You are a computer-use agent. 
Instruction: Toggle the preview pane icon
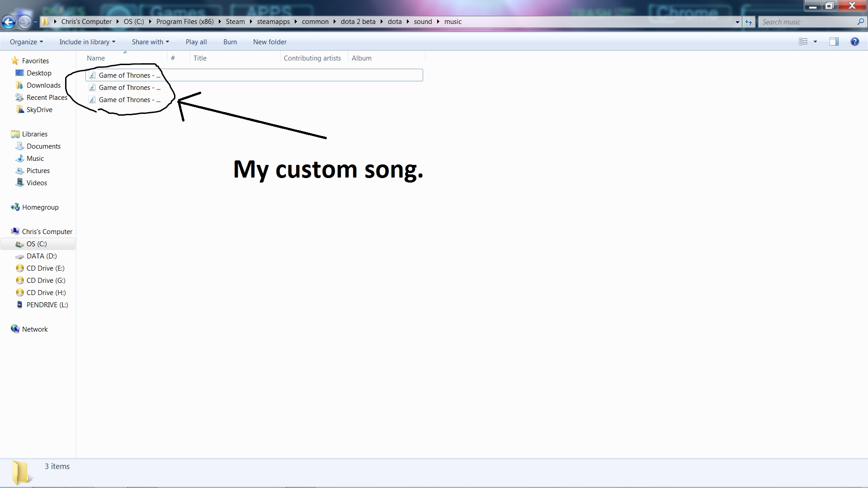[834, 42]
